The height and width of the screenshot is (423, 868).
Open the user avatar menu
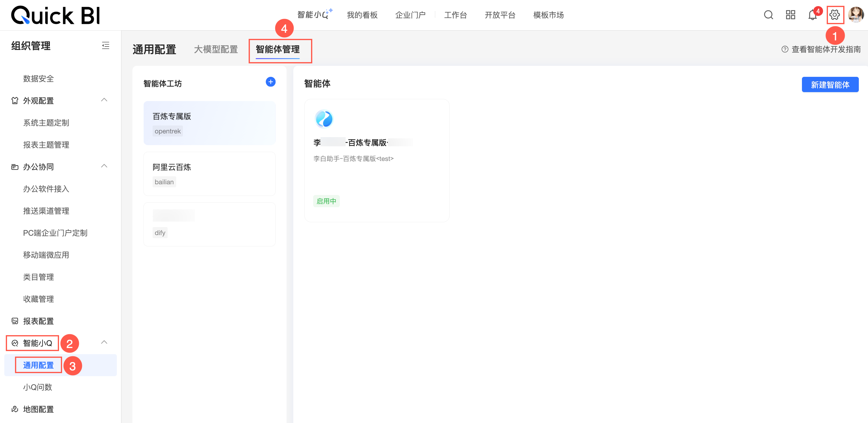[x=856, y=15]
